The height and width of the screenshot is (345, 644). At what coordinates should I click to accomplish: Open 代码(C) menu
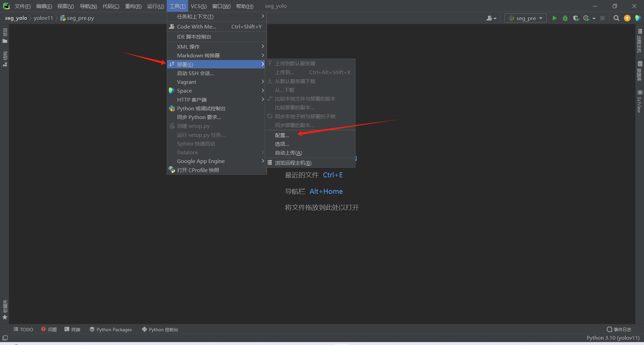(111, 6)
